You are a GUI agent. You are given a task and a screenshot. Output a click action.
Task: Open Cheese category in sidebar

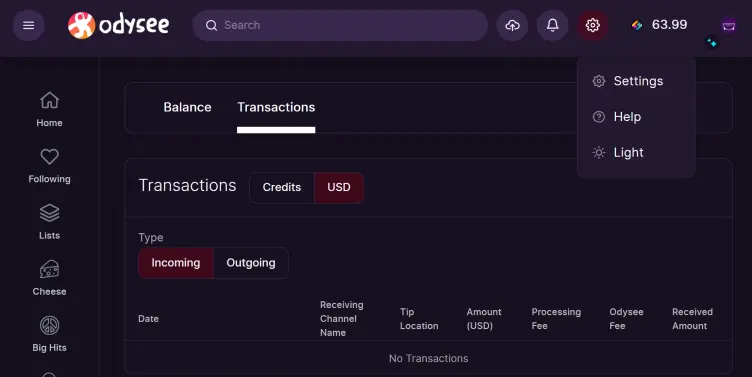pyautogui.click(x=49, y=278)
